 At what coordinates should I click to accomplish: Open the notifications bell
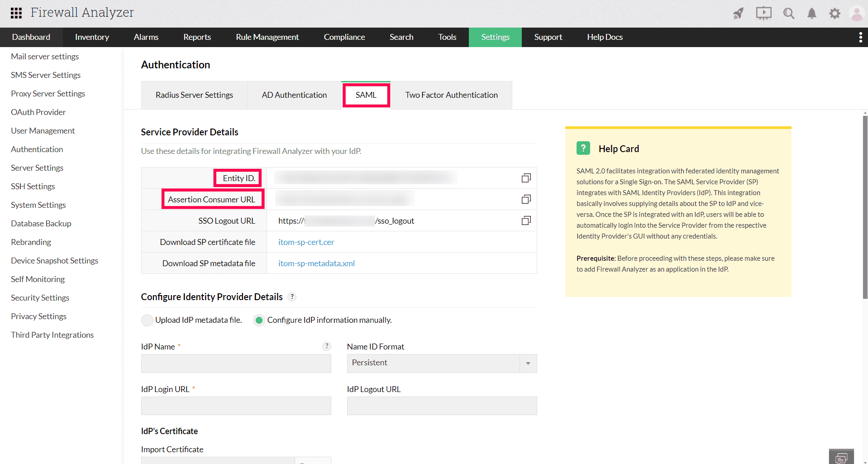coord(811,13)
